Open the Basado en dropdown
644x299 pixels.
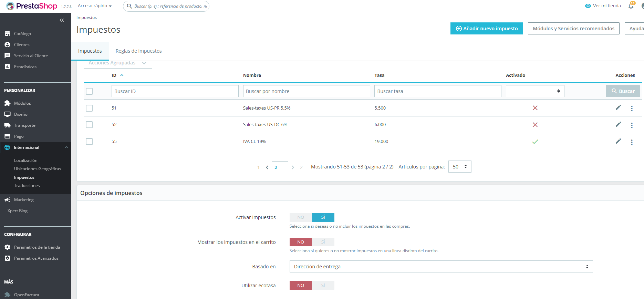coord(441,267)
